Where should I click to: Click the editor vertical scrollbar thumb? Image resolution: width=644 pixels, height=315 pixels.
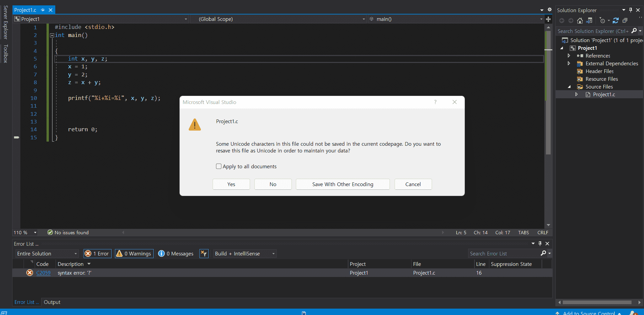pos(548,93)
